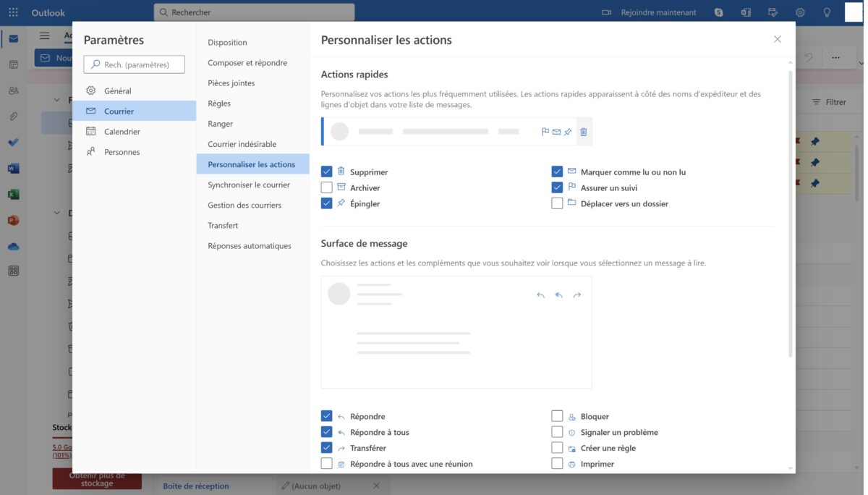Open Files paperclip icon in app rail
This screenshot has height=495, width=868.
point(13,117)
